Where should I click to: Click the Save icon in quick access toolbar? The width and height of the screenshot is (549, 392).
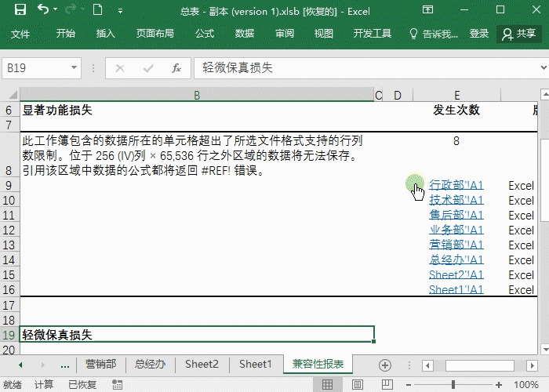click(20, 9)
